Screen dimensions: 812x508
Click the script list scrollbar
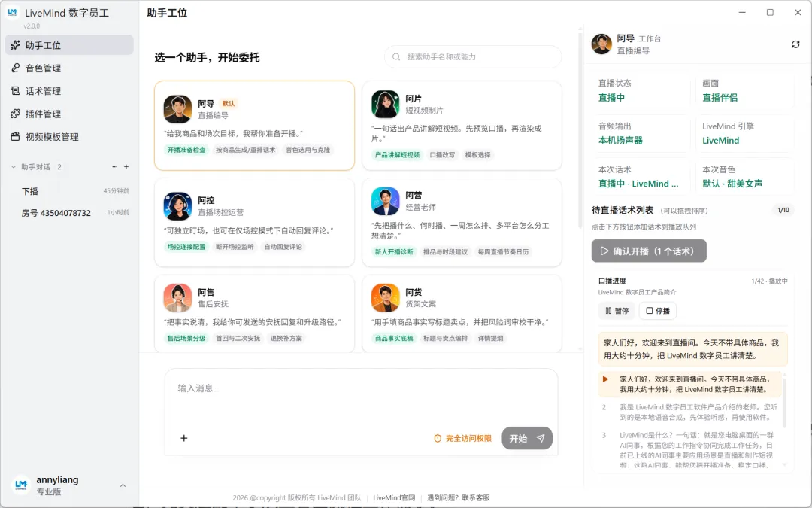pyautogui.click(x=785, y=403)
